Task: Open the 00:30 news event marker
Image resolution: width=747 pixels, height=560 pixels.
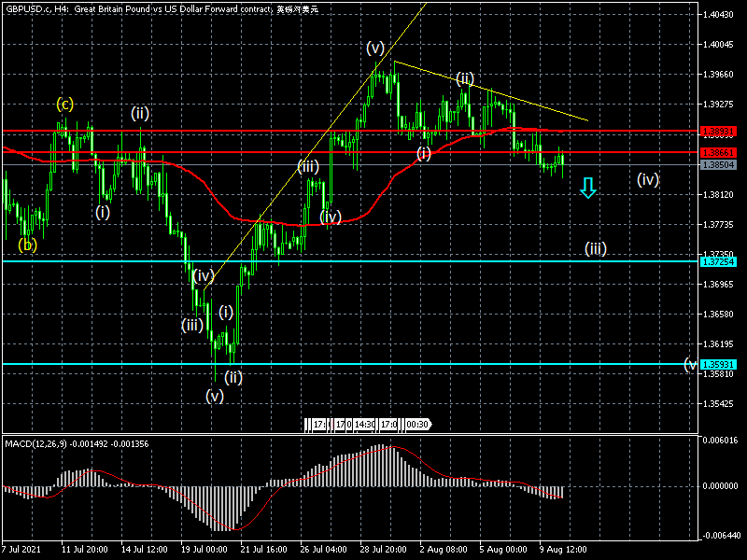Action: coord(416,425)
